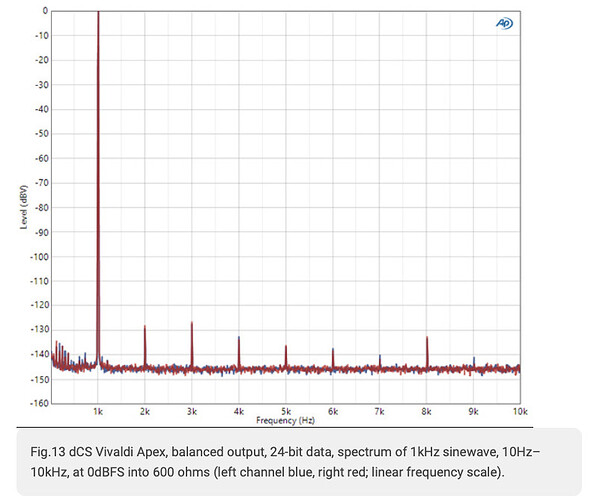Click the Frequency (Hz) axis title
Screen dimensions: 591x499
coord(285,420)
